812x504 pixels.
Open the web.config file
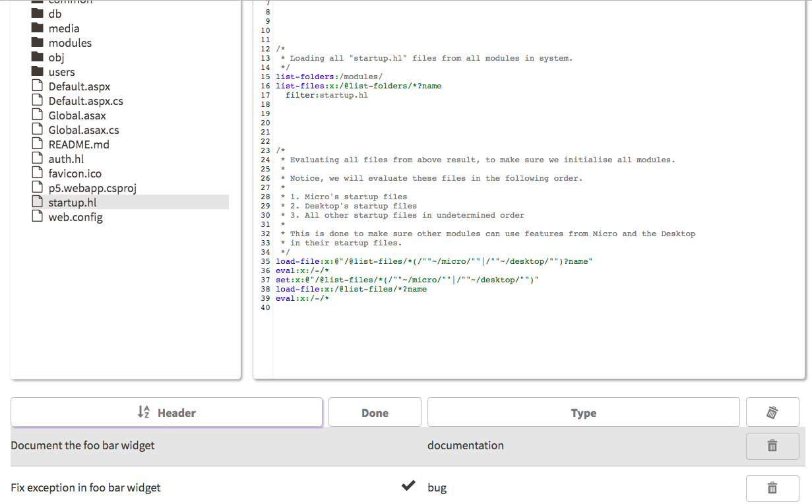[75, 217]
